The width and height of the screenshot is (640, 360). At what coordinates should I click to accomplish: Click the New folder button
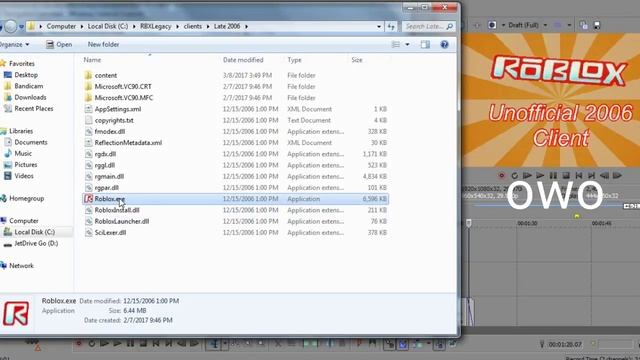point(103,44)
